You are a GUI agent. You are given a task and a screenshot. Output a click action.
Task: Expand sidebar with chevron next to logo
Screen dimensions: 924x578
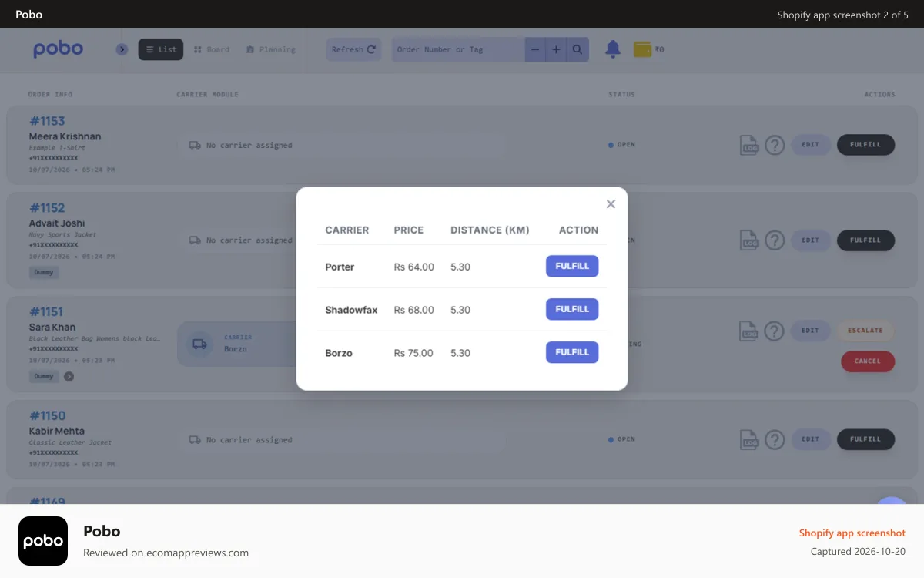pos(122,49)
